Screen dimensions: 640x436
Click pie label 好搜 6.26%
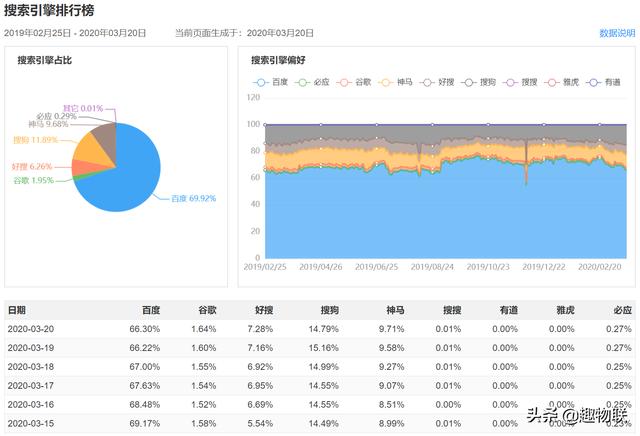(x=32, y=167)
